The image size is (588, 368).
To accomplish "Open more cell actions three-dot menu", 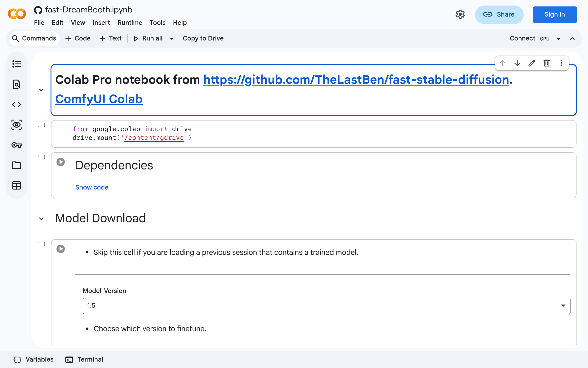I will coord(561,63).
